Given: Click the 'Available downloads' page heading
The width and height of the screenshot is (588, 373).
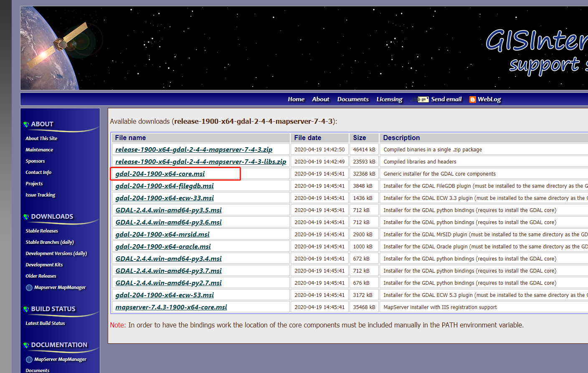Looking at the screenshot, I should point(223,121).
